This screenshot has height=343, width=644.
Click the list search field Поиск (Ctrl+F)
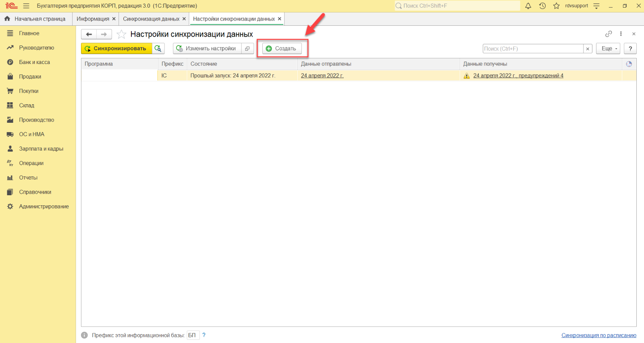coord(533,49)
